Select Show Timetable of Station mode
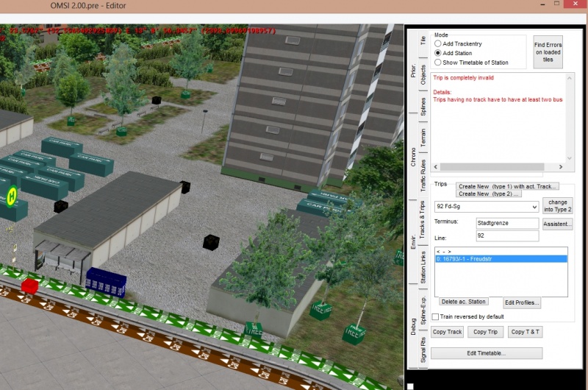Viewport: 588px width, 390px height. (x=438, y=63)
